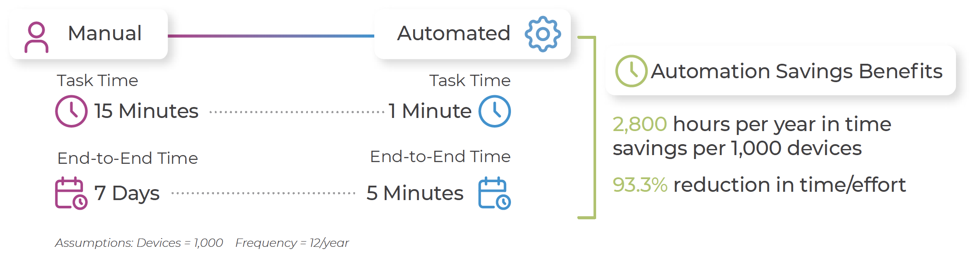The image size is (980, 256).
Task: Click the 1 Minute automated task time
Action: click(430, 111)
